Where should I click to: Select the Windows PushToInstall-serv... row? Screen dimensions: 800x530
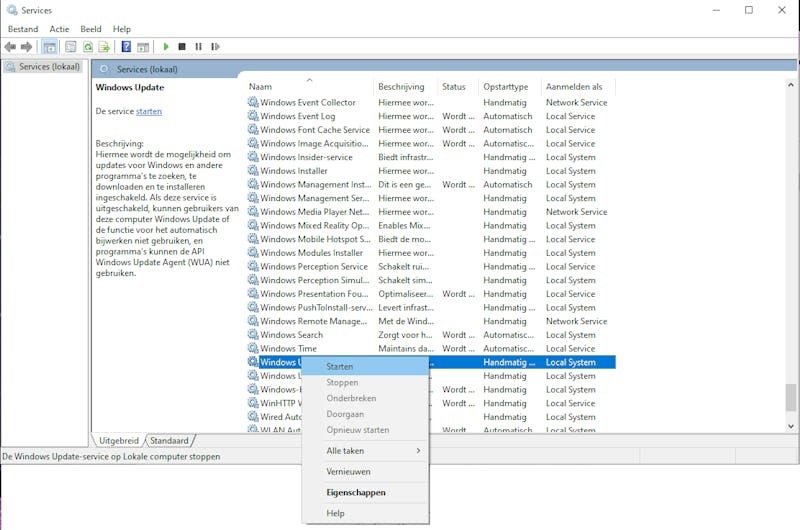(x=431, y=308)
